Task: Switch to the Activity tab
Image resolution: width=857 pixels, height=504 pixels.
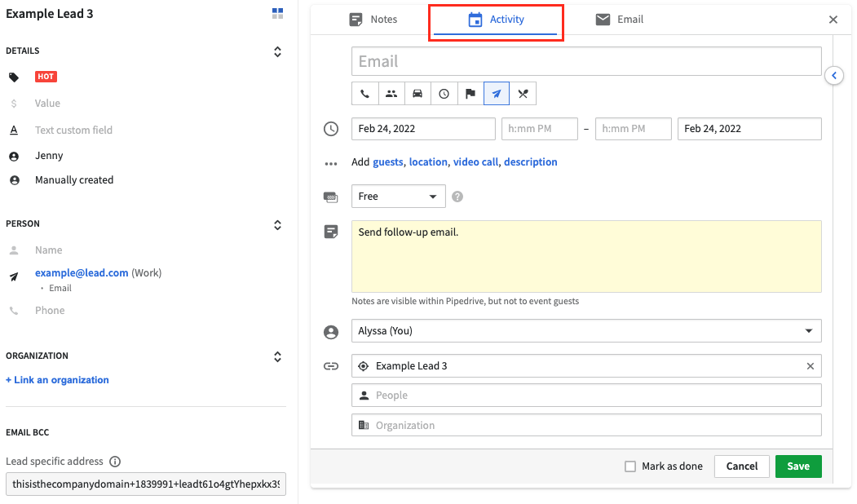Action: tap(497, 20)
